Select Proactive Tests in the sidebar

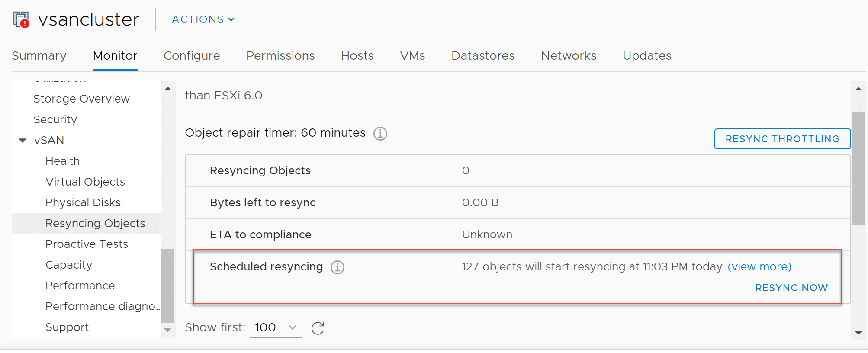(x=87, y=244)
